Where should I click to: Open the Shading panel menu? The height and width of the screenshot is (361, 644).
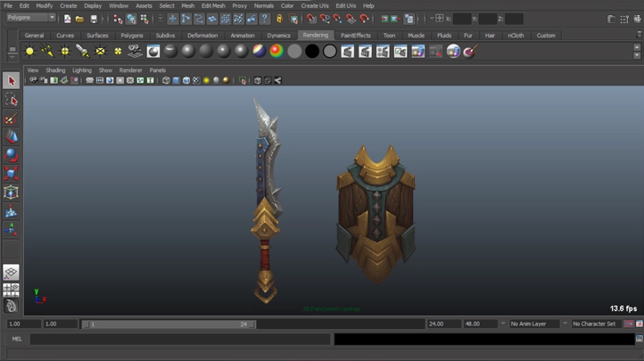[x=55, y=70]
